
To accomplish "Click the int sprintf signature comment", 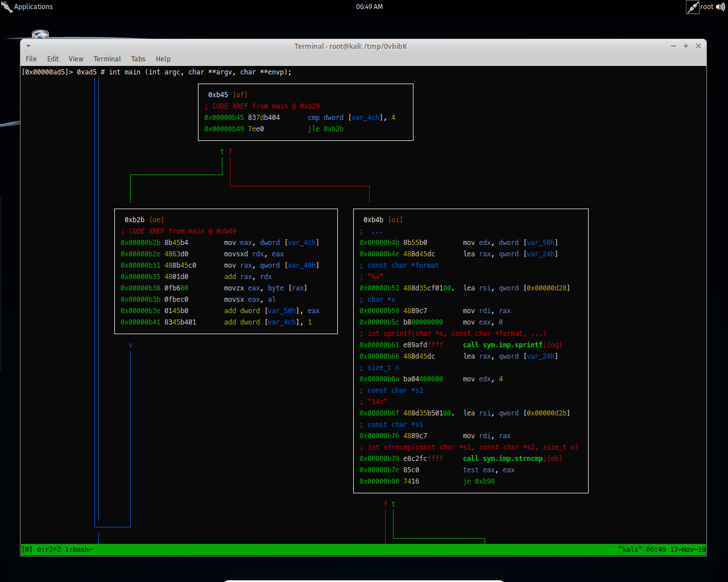I will tap(453, 334).
